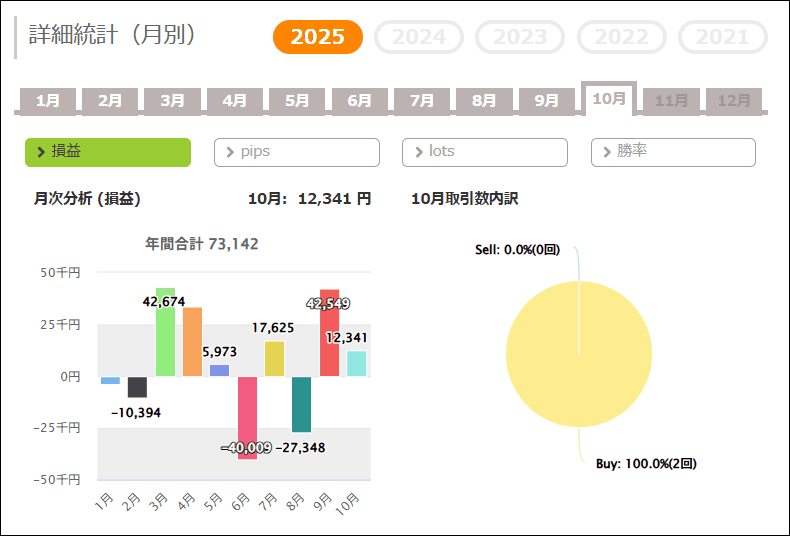Open the 4月 month tab
Viewport: 790px width, 536px height.
pos(235,101)
